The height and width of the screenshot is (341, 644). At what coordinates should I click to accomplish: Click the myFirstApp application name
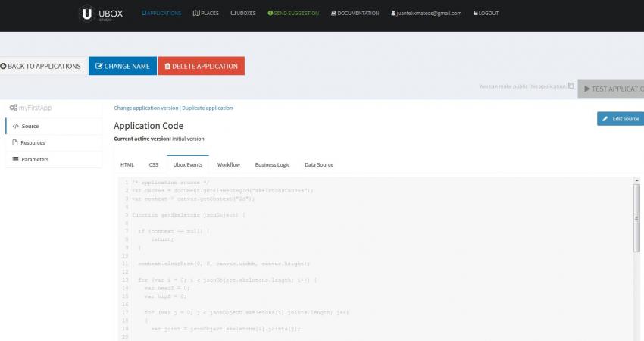[x=36, y=108]
